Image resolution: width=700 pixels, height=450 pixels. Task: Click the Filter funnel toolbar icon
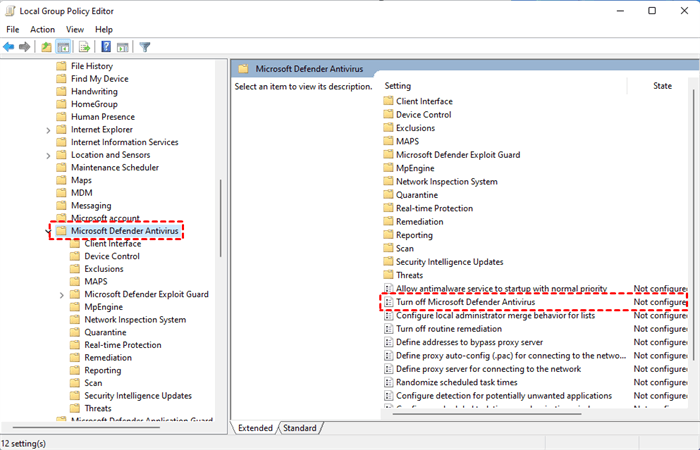(x=145, y=47)
